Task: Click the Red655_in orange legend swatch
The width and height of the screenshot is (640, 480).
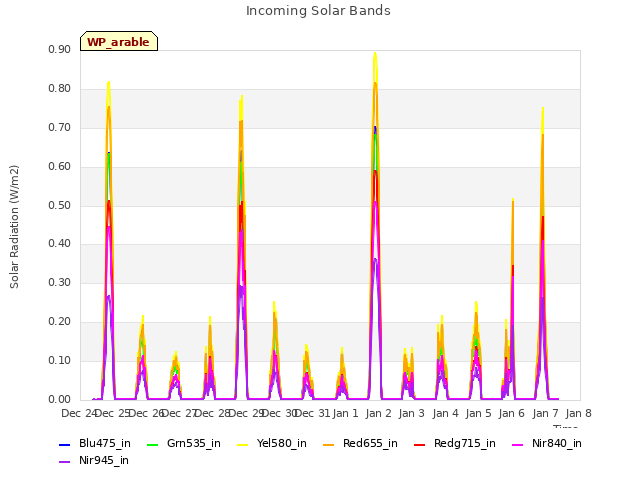Action: pos(329,444)
